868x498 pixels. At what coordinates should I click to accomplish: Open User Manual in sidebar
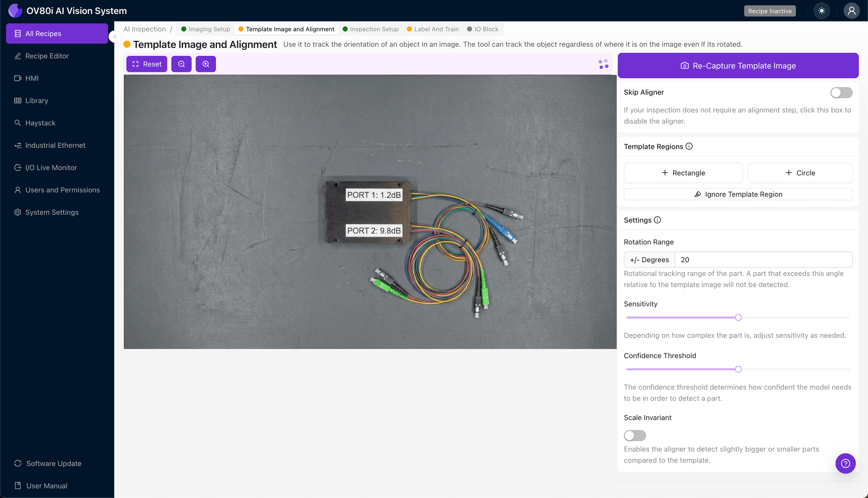[x=57, y=486]
